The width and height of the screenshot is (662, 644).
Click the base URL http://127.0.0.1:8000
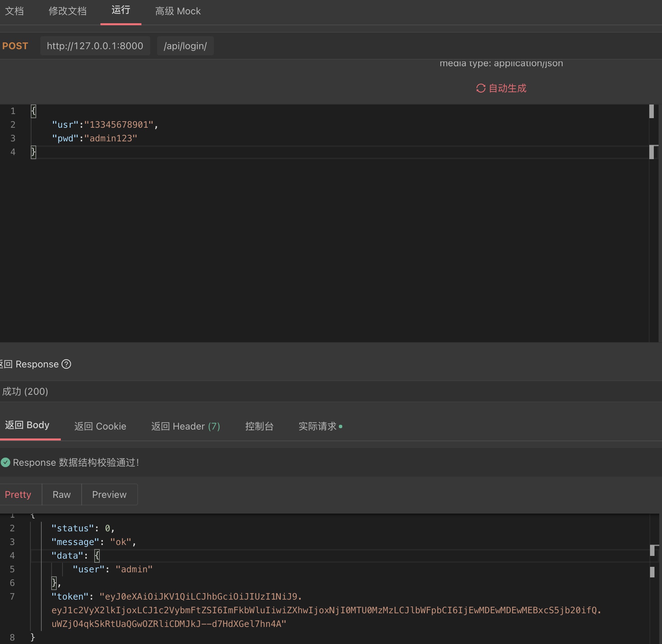click(95, 46)
